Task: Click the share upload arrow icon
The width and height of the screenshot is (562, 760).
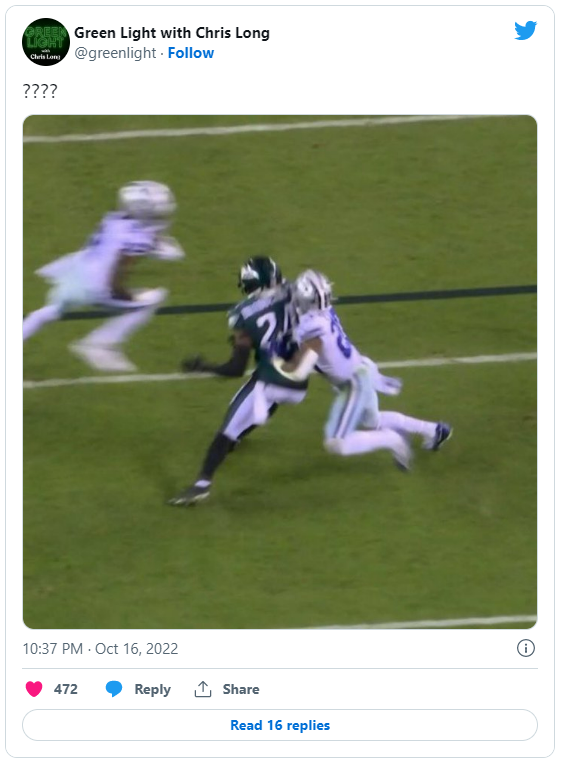Action: pyautogui.click(x=203, y=689)
